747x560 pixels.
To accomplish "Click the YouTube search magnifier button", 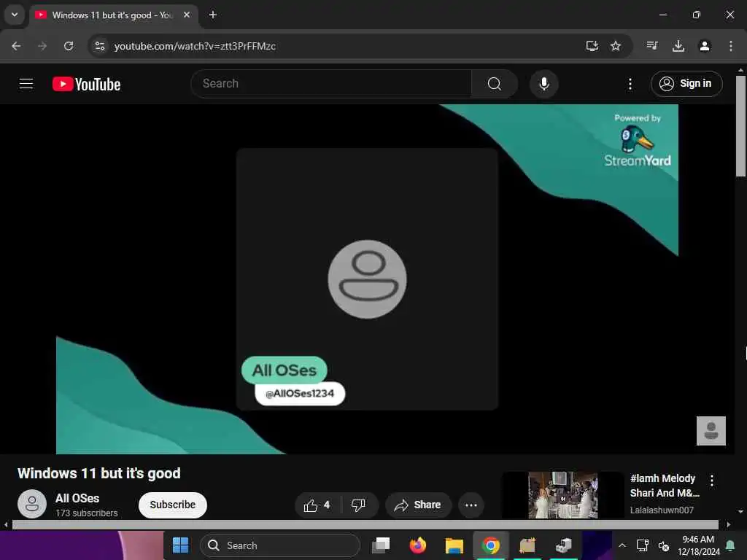I will 495,84.
